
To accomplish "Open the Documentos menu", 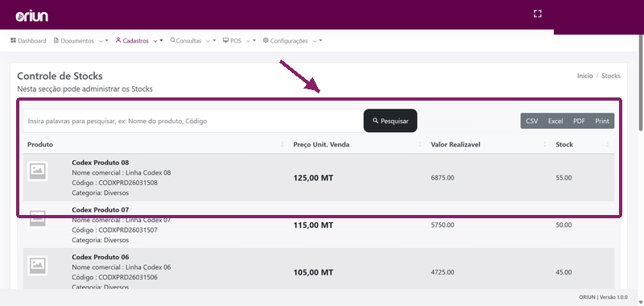I will point(77,40).
